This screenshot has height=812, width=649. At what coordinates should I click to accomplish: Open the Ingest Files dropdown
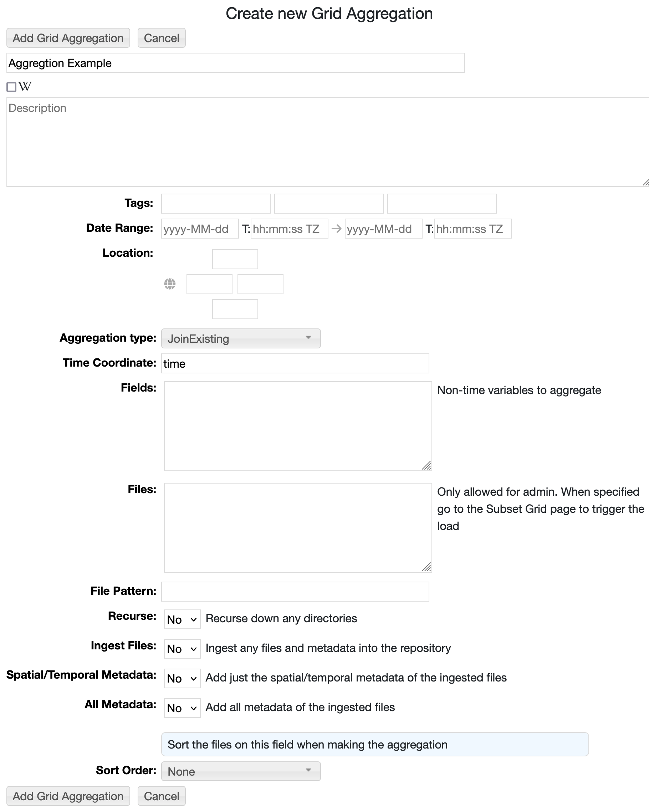point(182,649)
